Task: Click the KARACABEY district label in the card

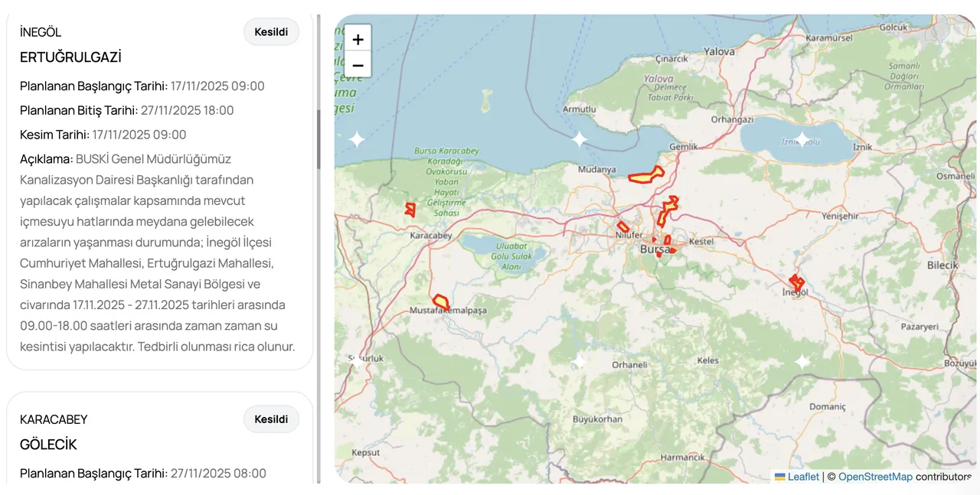Action: pyautogui.click(x=54, y=419)
